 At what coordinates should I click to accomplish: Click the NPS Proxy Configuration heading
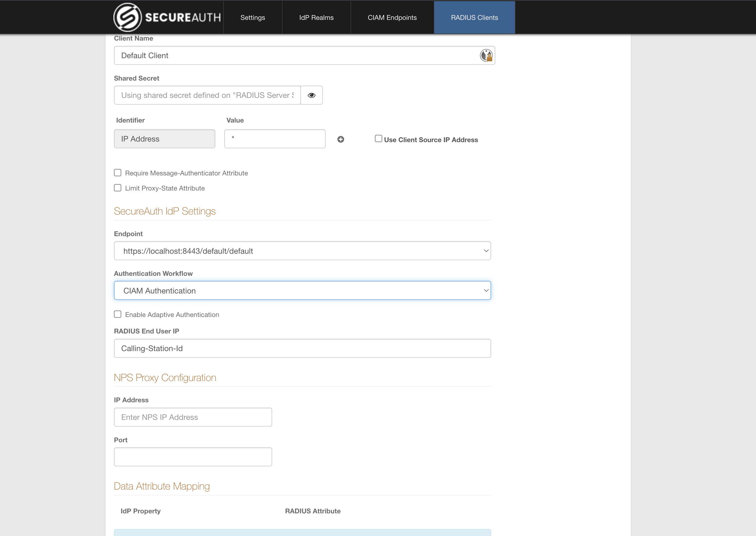tap(165, 378)
